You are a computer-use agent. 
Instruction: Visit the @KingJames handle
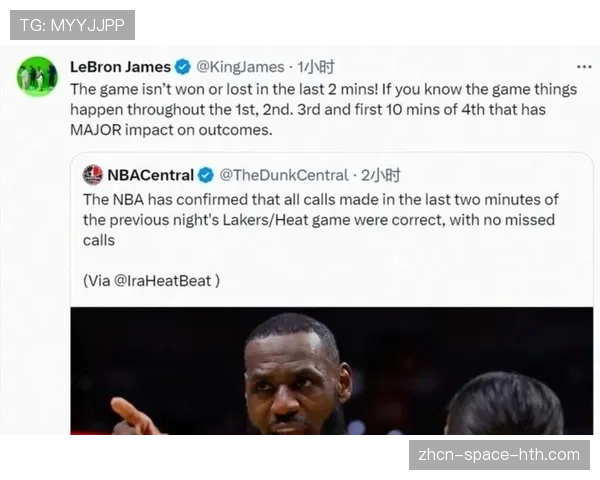coord(240,67)
